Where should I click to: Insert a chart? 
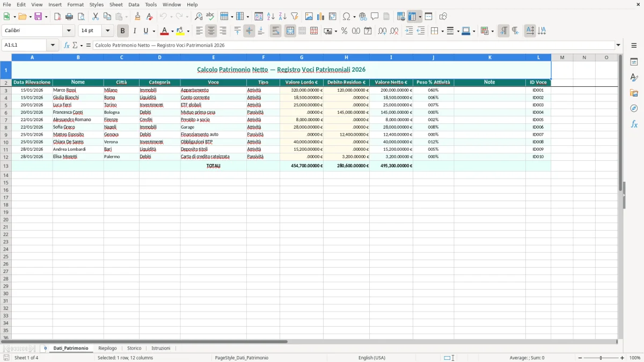point(320,17)
